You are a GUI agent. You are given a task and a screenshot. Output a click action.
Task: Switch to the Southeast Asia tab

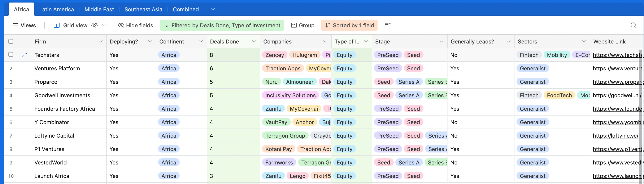click(x=143, y=9)
